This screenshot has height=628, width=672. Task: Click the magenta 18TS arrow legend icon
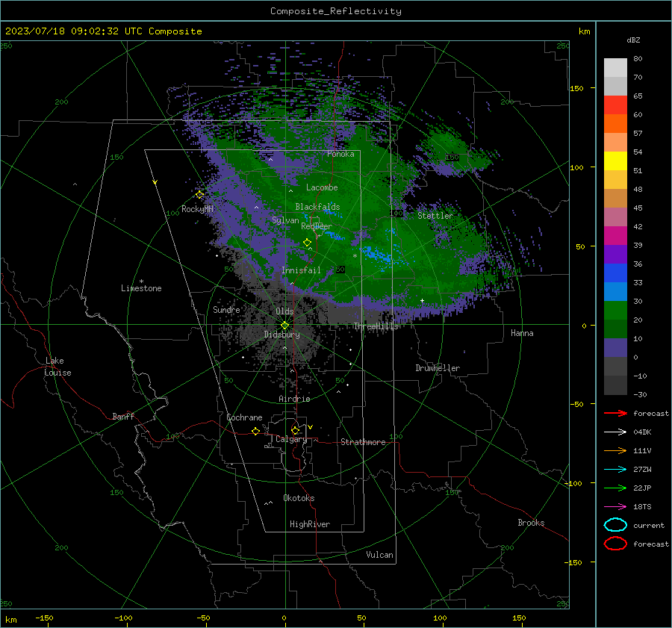pyautogui.click(x=615, y=507)
